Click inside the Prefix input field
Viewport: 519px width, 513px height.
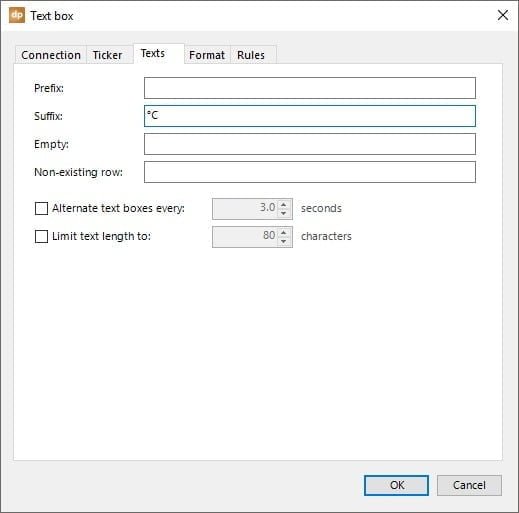click(310, 88)
